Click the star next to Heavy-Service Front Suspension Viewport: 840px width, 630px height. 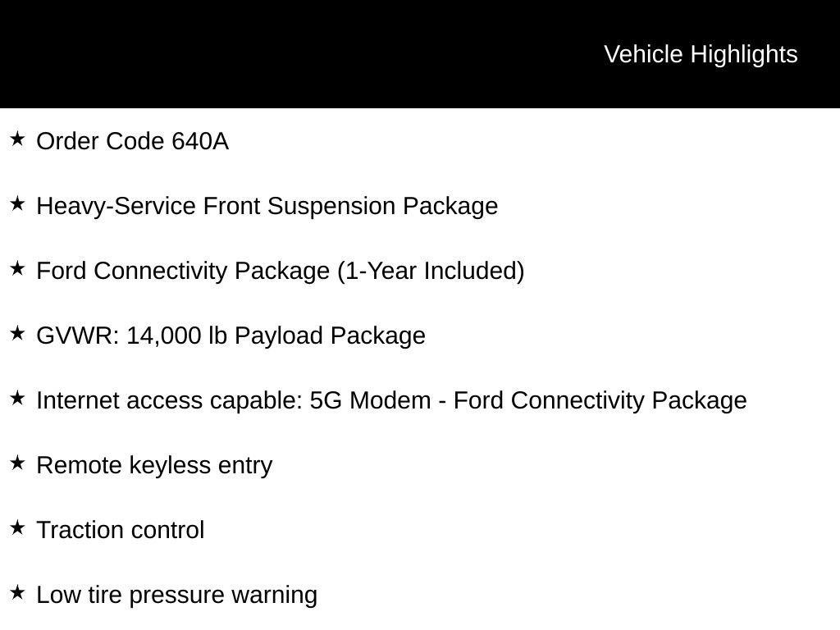(17, 204)
